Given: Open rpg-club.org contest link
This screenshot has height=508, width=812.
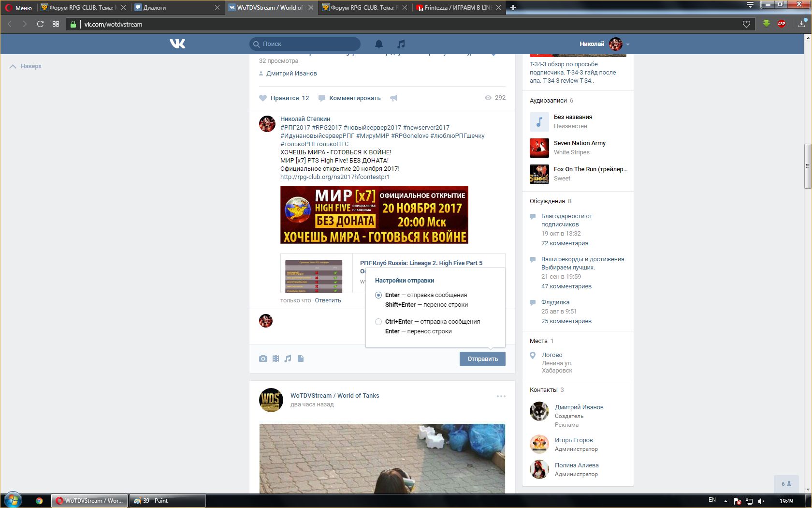Looking at the screenshot, I should pyautogui.click(x=335, y=177).
